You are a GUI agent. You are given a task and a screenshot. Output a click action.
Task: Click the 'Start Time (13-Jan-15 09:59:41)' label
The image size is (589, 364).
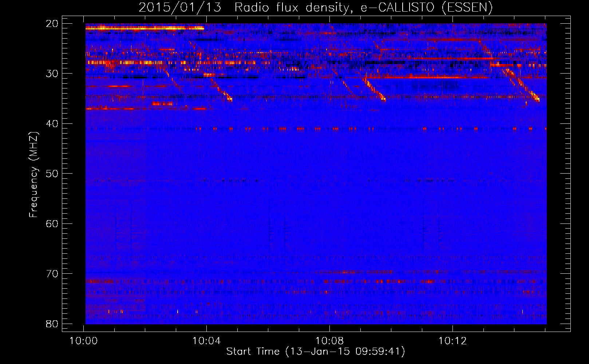316,352
